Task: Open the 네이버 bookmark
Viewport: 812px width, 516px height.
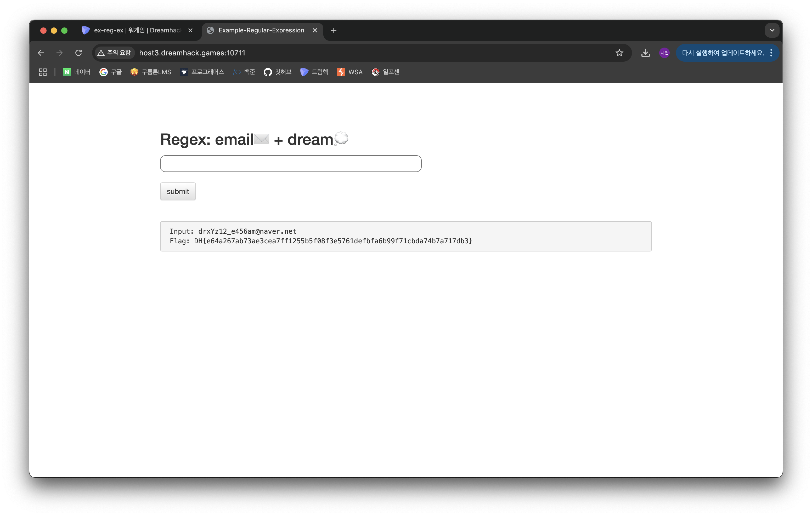Action: coord(77,72)
